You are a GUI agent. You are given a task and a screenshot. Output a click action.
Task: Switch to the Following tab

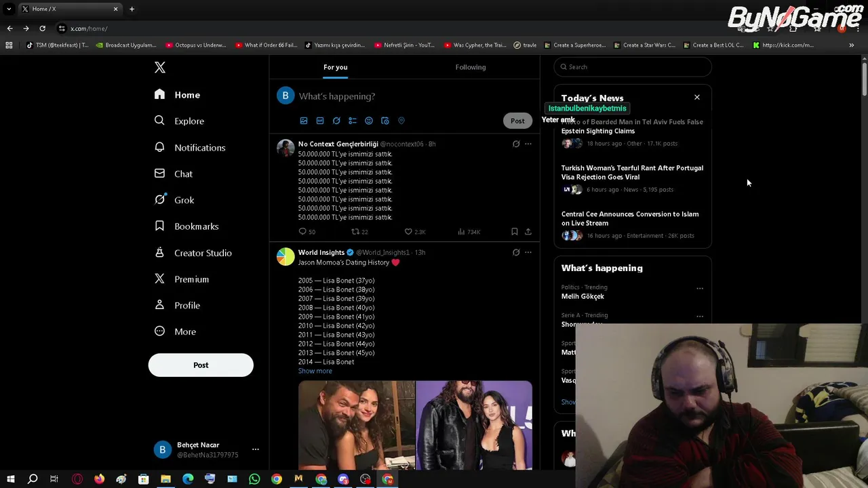pos(471,67)
